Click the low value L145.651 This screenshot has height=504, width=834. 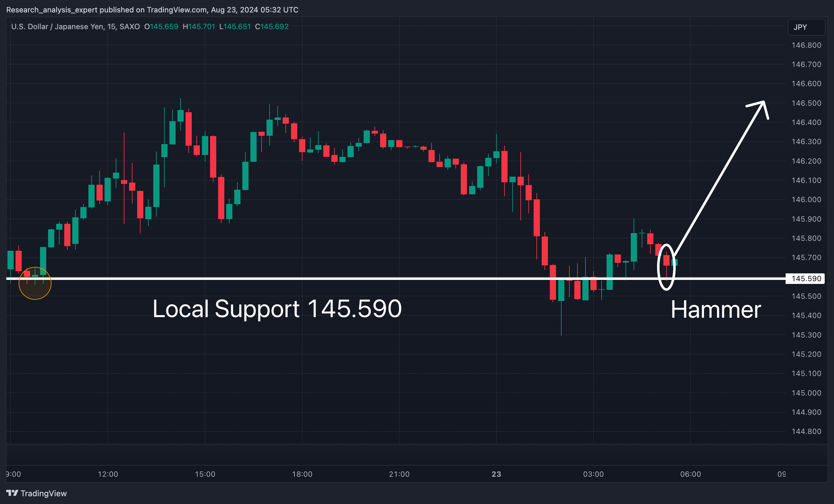235,26
